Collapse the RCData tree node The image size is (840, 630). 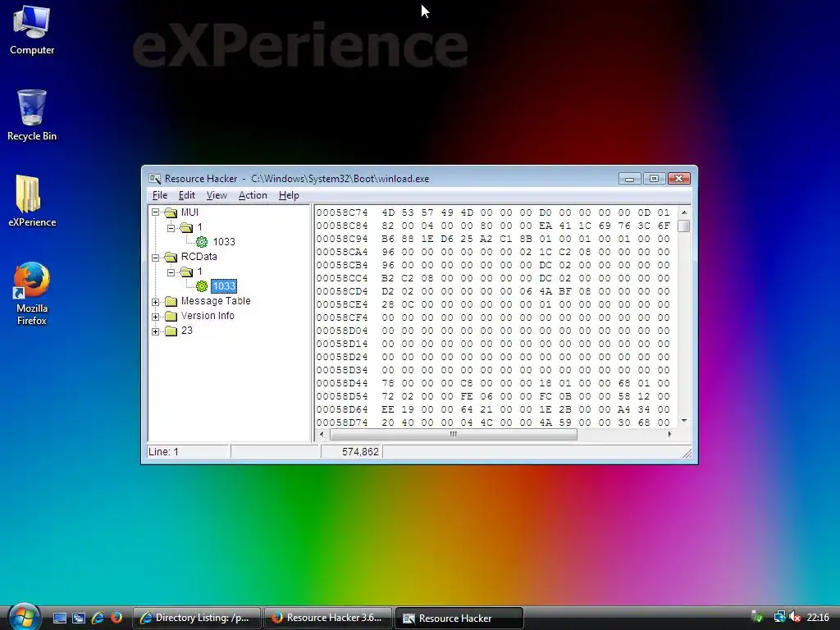click(x=155, y=257)
